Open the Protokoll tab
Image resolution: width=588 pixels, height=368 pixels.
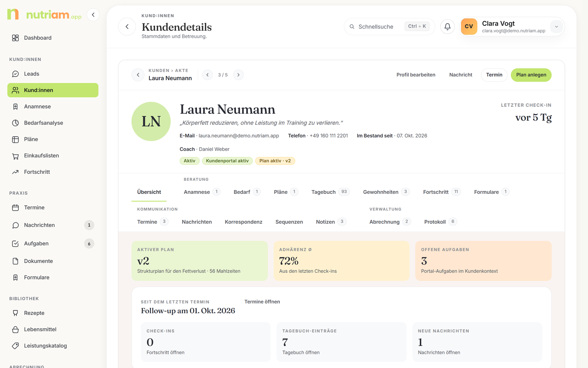pyautogui.click(x=440, y=222)
